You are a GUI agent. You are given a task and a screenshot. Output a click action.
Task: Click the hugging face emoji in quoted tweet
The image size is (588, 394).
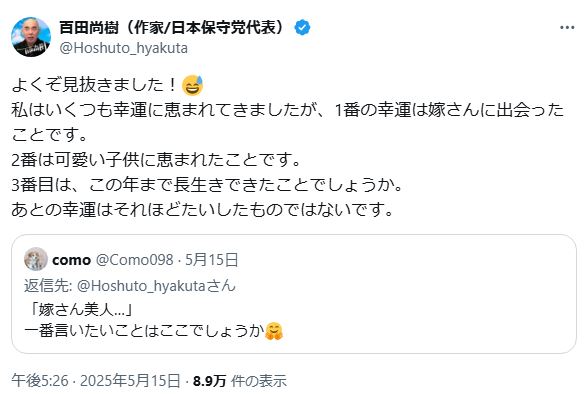(274, 331)
